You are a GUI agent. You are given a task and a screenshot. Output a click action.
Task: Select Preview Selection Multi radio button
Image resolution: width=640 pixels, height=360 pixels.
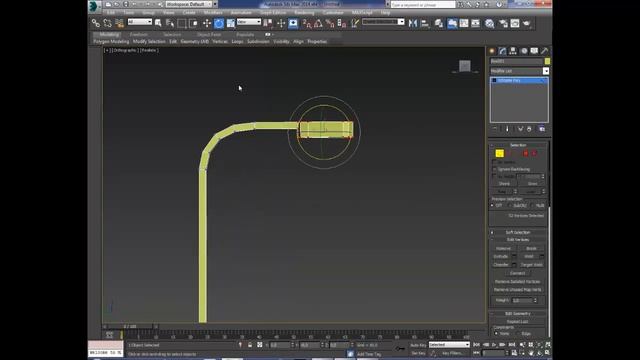click(x=533, y=205)
